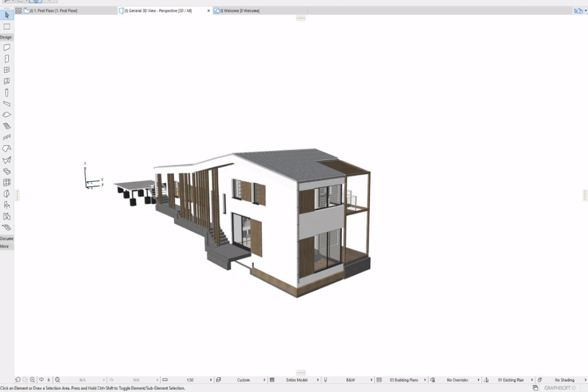This screenshot has height=392, width=588.
Task: Click the layers icon beside Custom
Action: [x=218, y=380]
